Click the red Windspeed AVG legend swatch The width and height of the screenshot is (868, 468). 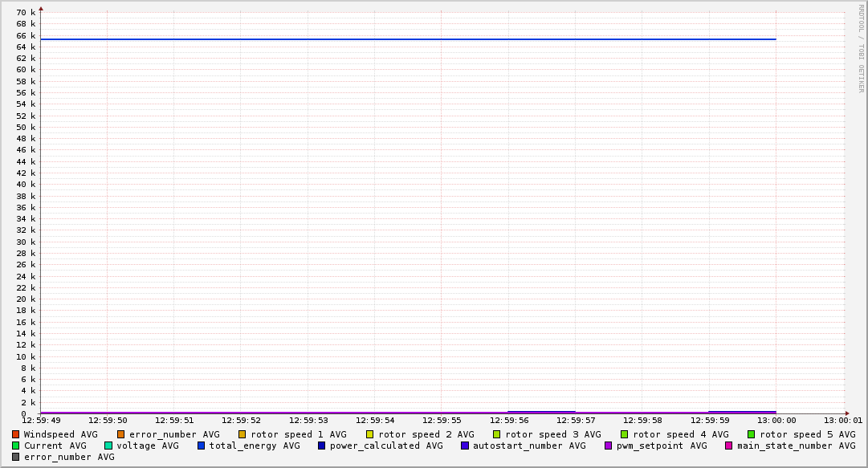[x=16, y=434]
